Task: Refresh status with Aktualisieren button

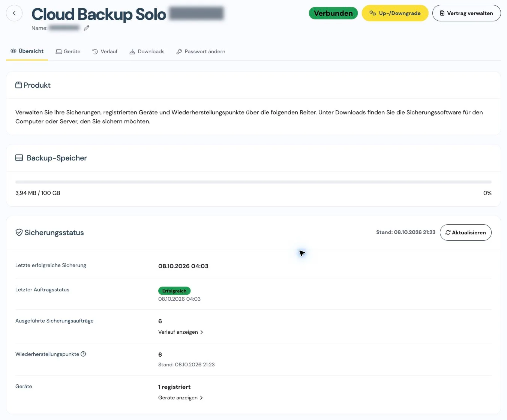Action: point(465,232)
